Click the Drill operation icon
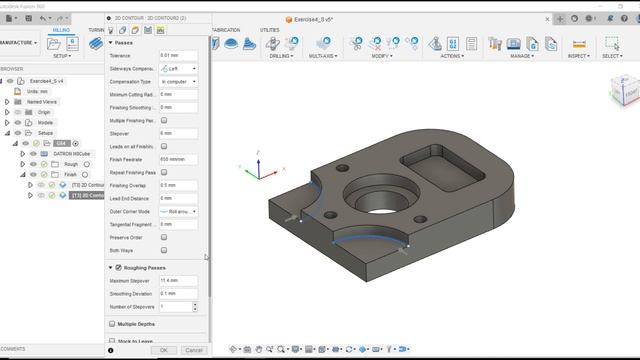Viewport: 640px width, 360px height. [x=272, y=43]
